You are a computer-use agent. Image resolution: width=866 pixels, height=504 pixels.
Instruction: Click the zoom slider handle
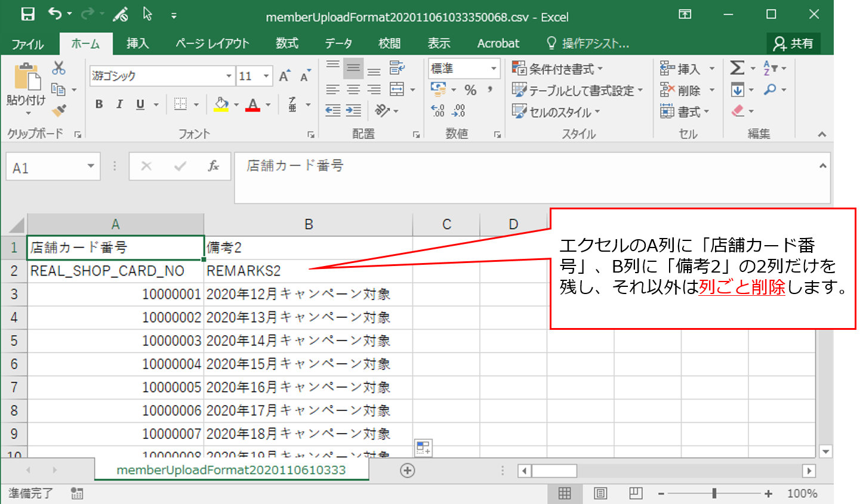click(x=714, y=493)
